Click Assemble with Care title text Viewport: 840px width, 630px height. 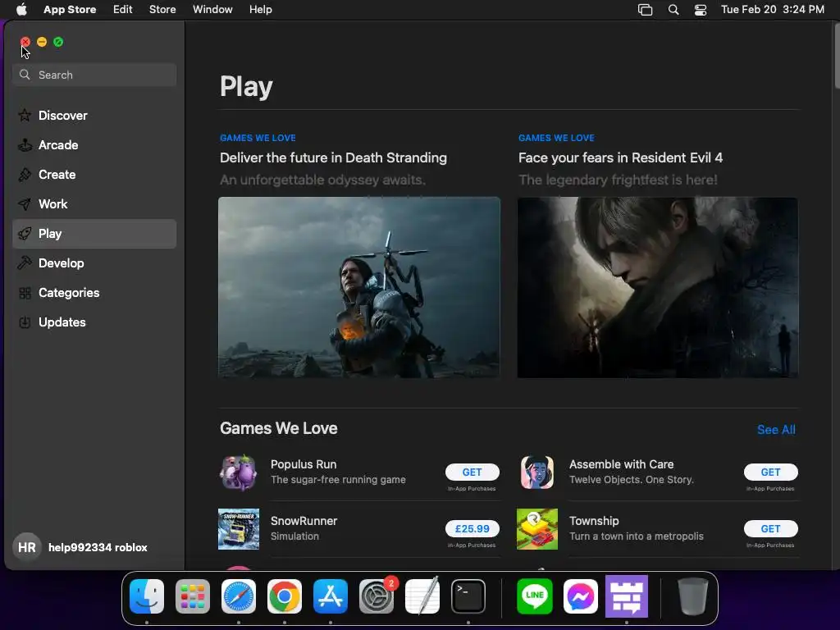621,464
